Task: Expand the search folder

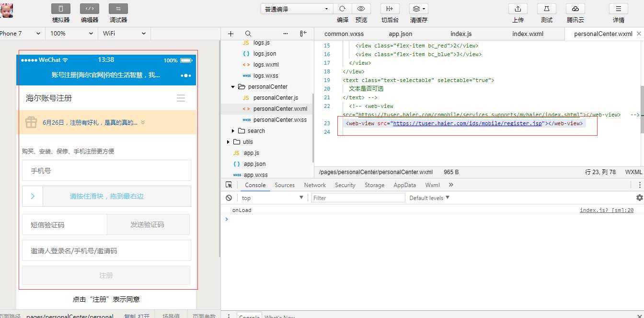Action: click(233, 131)
